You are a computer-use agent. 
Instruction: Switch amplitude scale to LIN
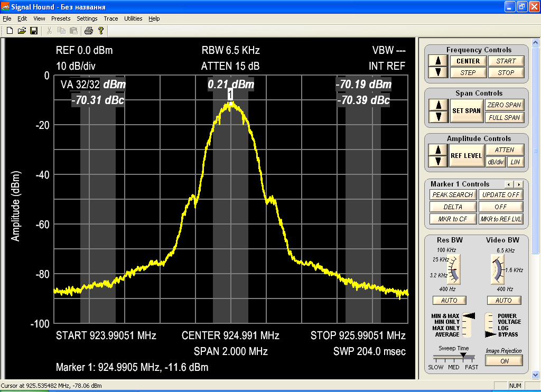(x=515, y=162)
